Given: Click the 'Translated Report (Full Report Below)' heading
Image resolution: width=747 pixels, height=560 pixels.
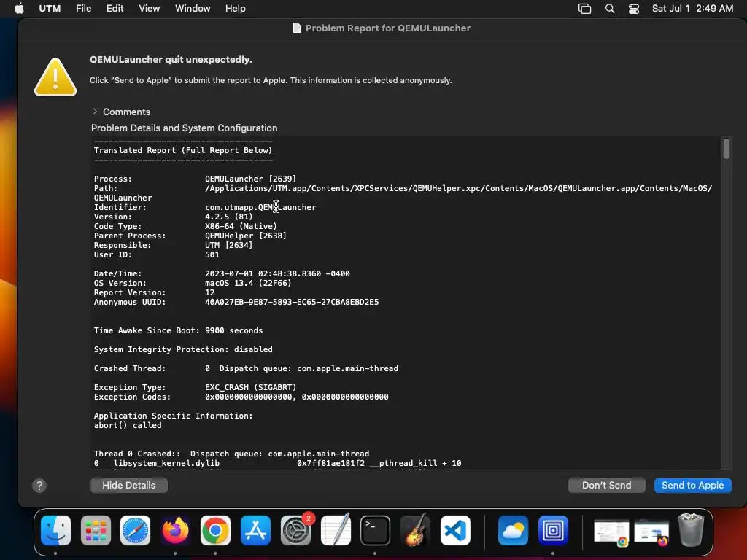Looking at the screenshot, I should (x=183, y=150).
